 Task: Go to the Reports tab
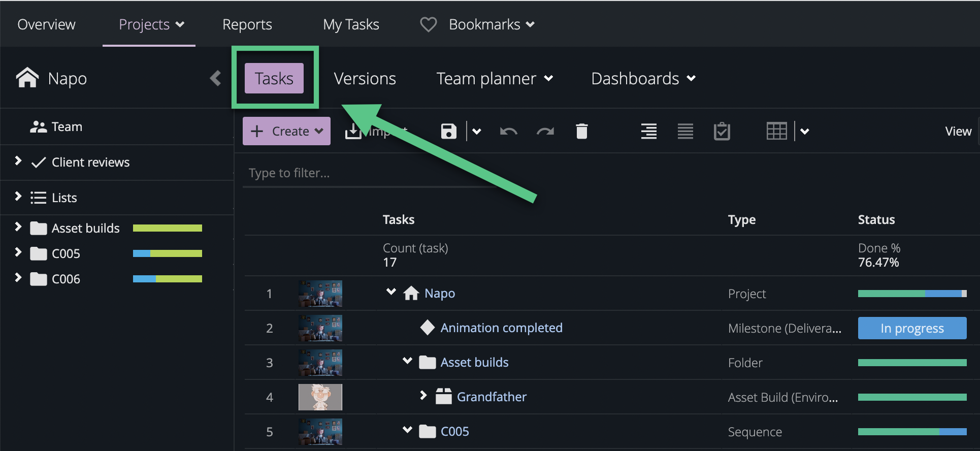(247, 24)
